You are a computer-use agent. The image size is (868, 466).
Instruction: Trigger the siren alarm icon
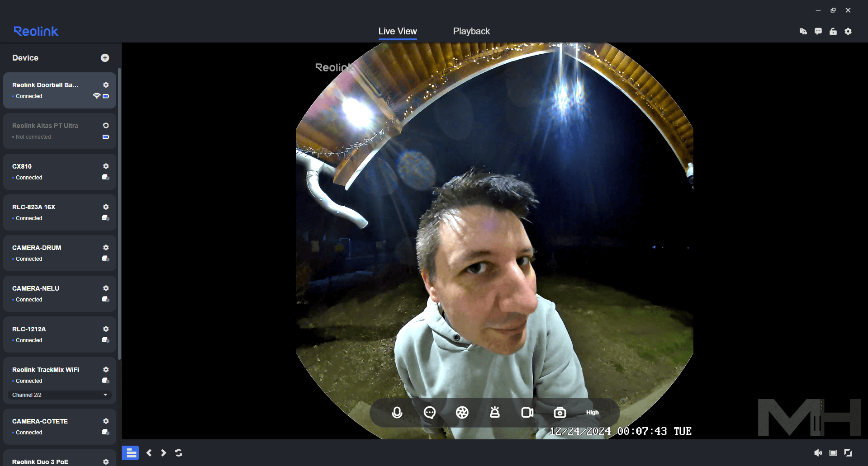click(x=495, y=412)
